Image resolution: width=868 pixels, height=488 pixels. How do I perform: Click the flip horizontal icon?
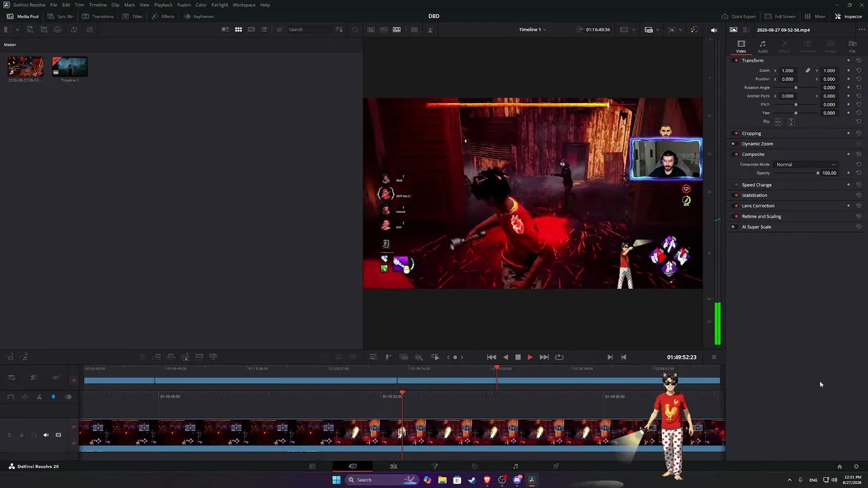pos(778,122)
